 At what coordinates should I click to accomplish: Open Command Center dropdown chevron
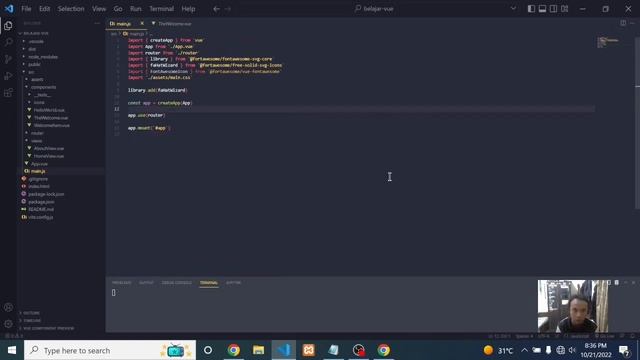513,9
